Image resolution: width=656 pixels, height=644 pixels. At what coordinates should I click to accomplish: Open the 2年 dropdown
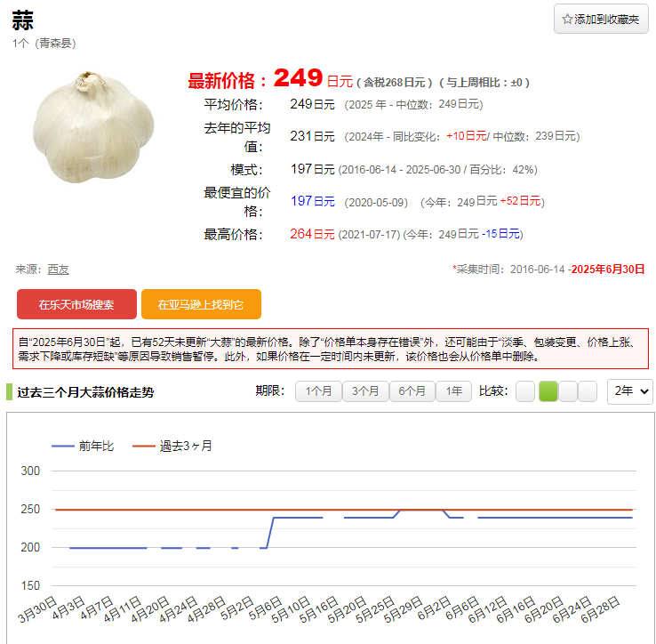pyautogui.click(x=629, y=391)
